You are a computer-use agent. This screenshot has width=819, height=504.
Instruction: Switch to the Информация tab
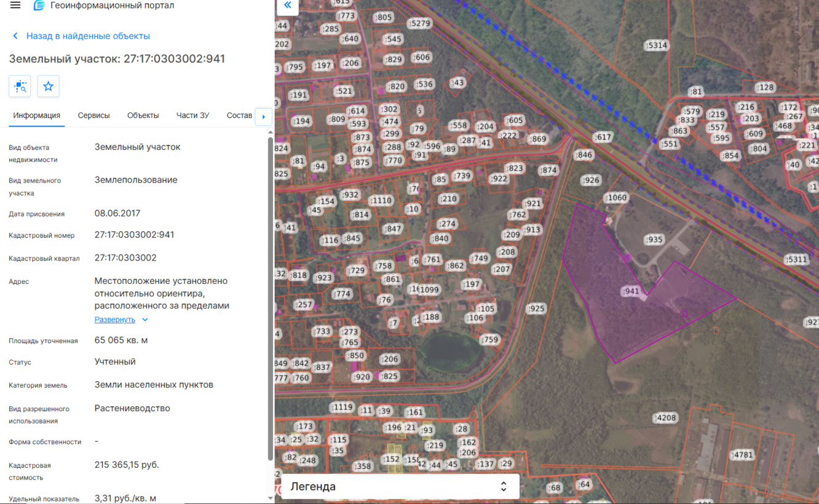(37, 116)
